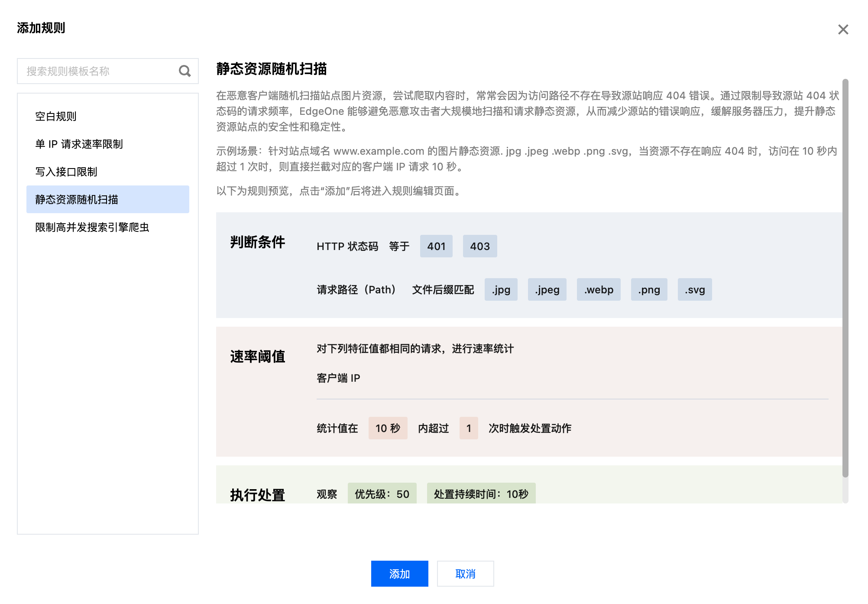Click the 403 status code tag
Viewport: 868px width, 604px height.
479,246
